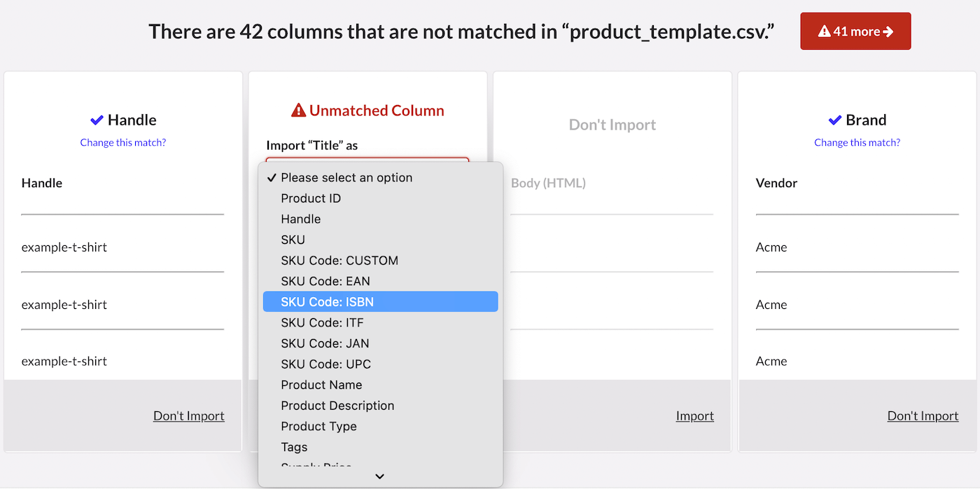The image size is (980, 489).
Task: Select the plain 'SKU' dropdown option
Action: pos(293,240)
